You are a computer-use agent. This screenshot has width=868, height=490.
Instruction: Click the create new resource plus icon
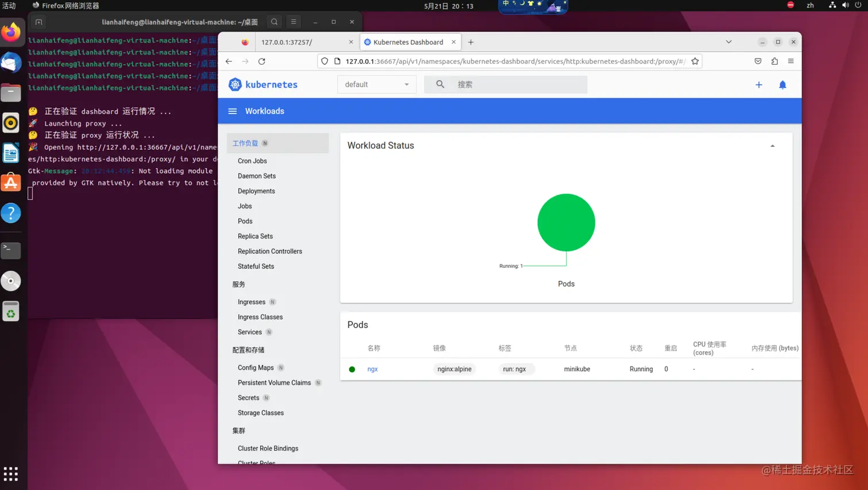click(758, 85)
